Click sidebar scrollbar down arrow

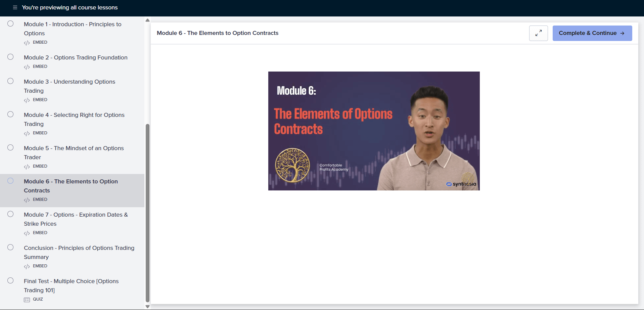tap(147, 306)
